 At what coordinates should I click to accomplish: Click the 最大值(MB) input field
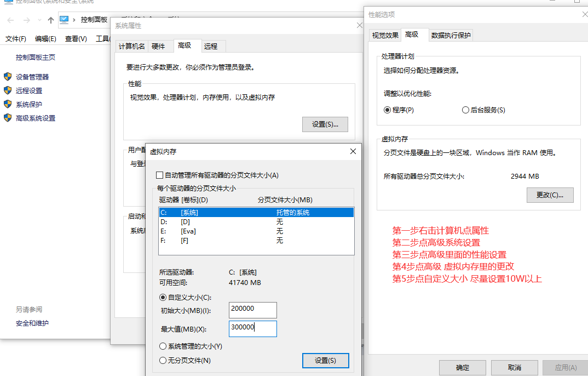pos(252,328)
